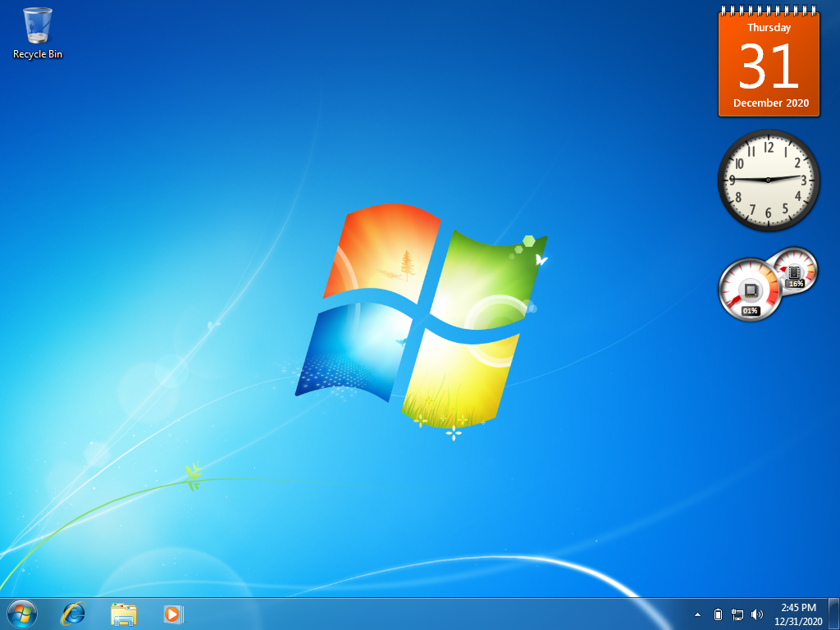Show hidden icons in the system tray
The width and height of the screenshot is (840, 630).
click(x=697, y=614)
